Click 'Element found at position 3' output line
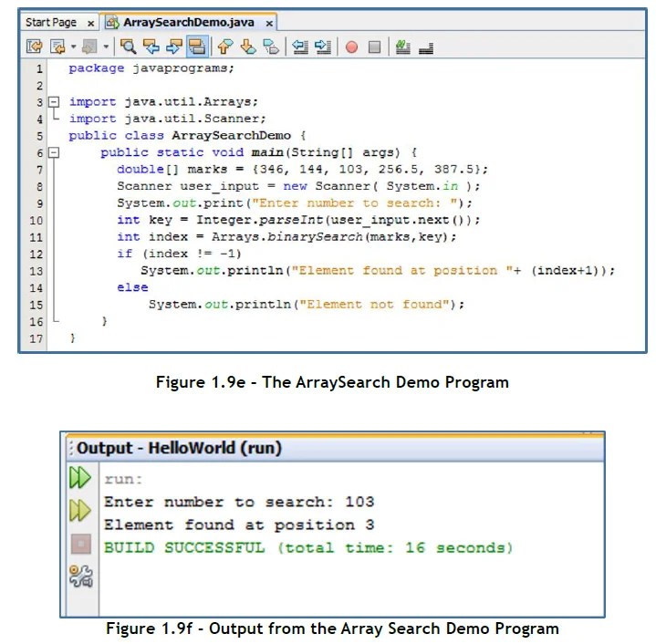 (239, 525)
